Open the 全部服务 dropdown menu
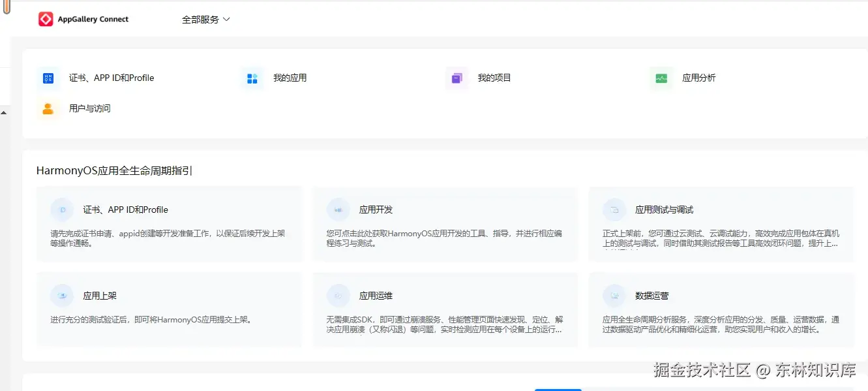868x391 pixels. coord(206,20)
